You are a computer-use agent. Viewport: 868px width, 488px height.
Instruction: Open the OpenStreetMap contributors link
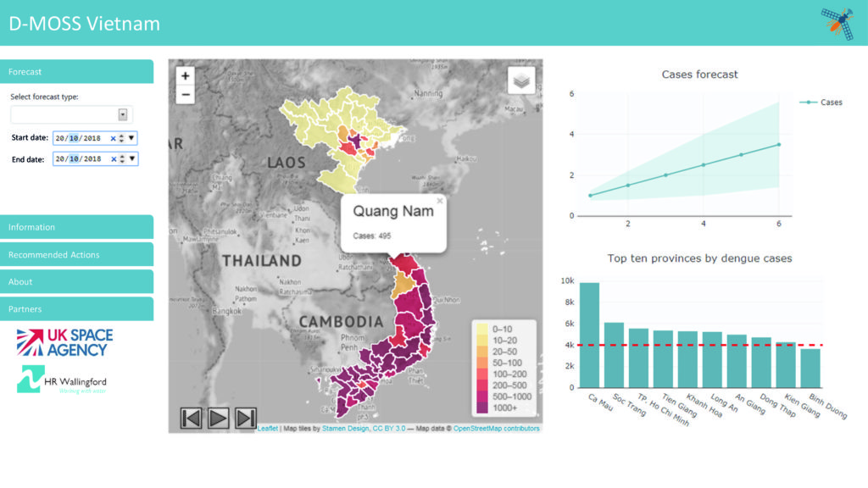click(x=497, y=428)
